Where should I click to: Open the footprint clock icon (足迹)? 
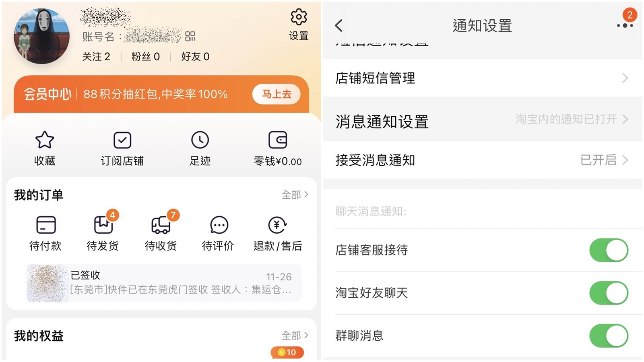[200, 140]
